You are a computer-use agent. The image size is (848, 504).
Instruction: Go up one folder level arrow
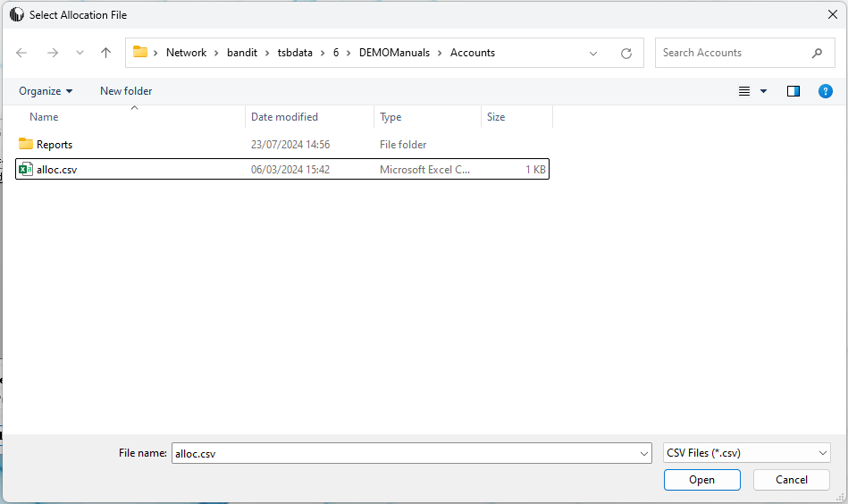(105, 53)
